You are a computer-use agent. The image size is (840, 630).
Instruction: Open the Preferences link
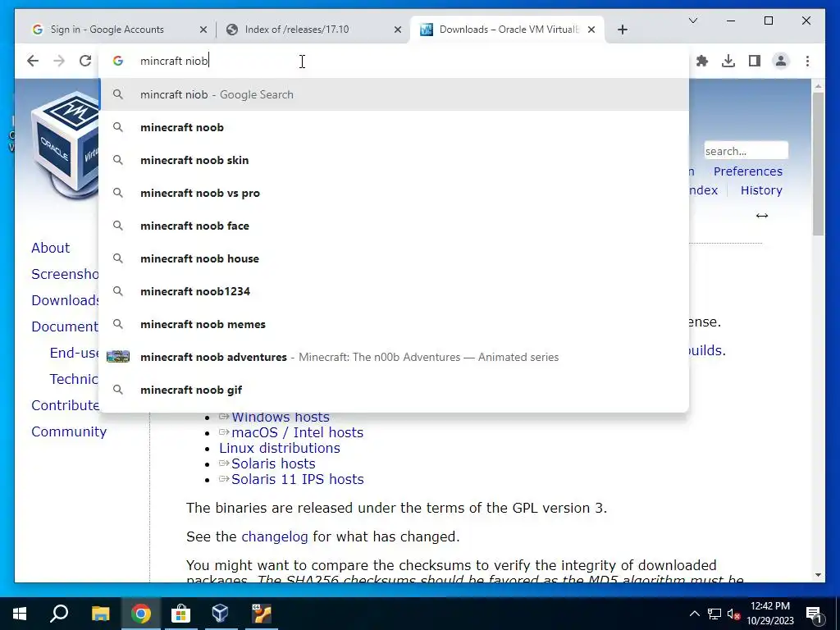[x=748, y=171]
